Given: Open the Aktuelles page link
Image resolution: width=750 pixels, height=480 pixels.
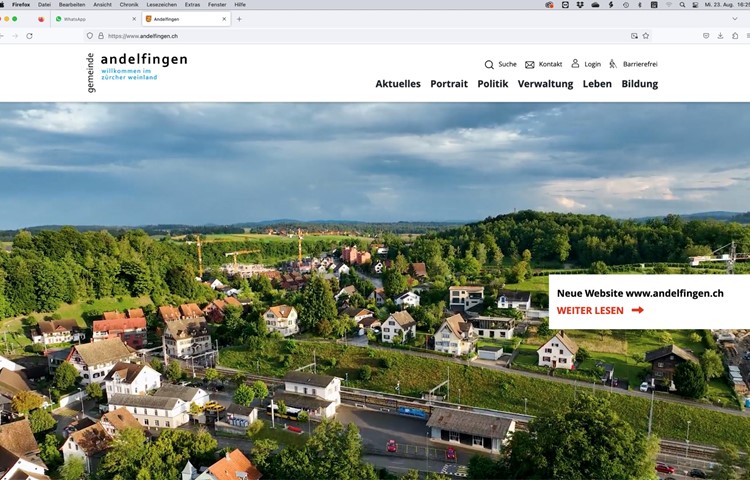Looking at the screenshot, I should click(x=398, y=84).
